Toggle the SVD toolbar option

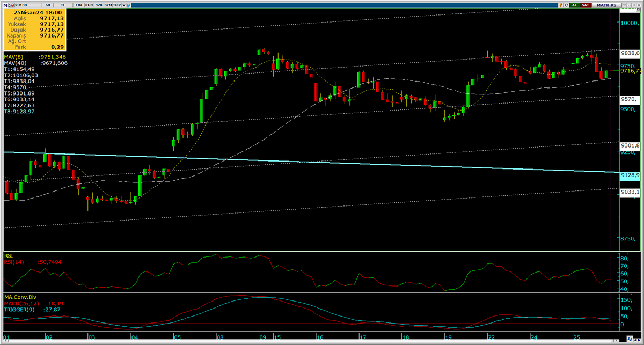tap(99, 5)
